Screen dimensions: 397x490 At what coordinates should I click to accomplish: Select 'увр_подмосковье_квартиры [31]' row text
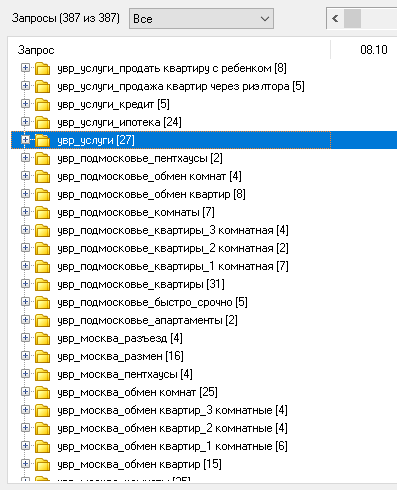pyautogui.click(x=141, y=284)
